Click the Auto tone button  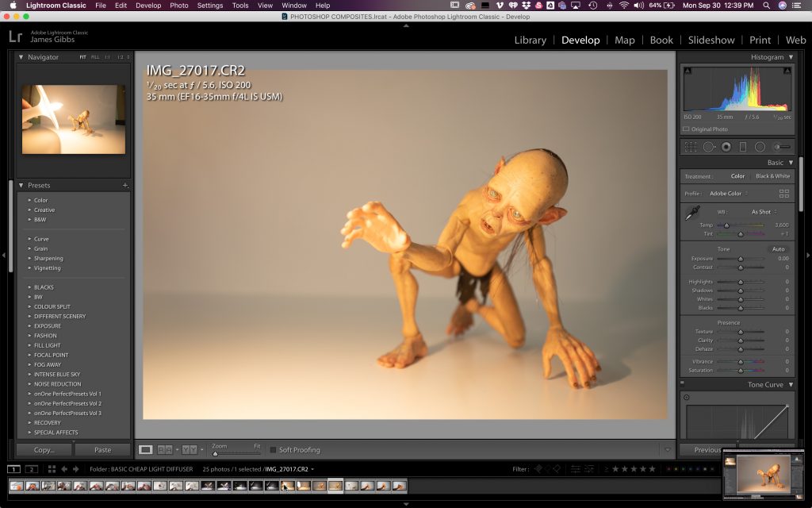779,249
